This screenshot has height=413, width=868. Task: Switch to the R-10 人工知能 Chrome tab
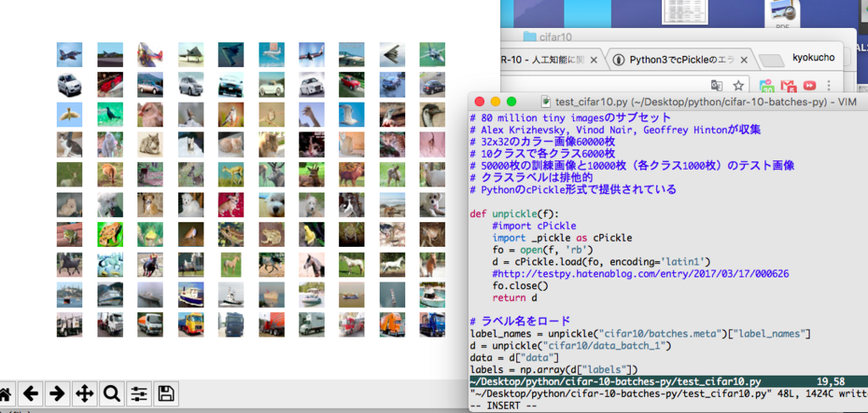[543, 60]
